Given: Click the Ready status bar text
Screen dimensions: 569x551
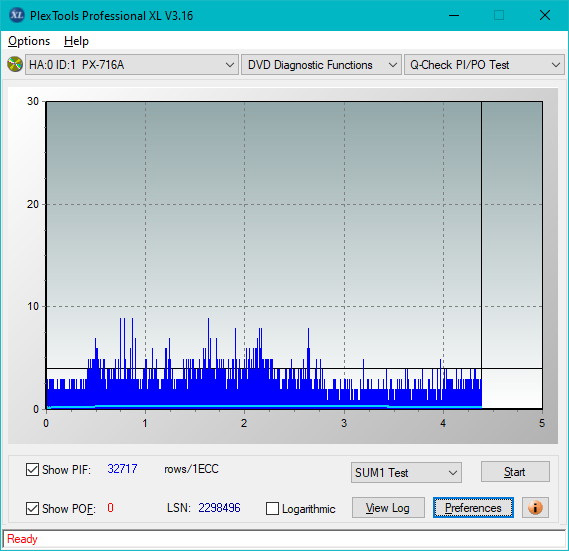Looking at the screenshot, I should 22,539.
